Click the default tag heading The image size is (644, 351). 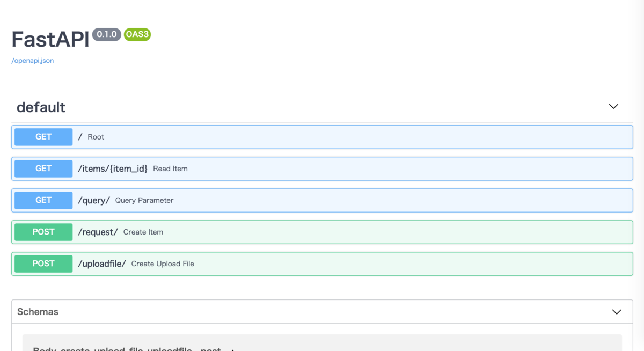tap(41, 107)
